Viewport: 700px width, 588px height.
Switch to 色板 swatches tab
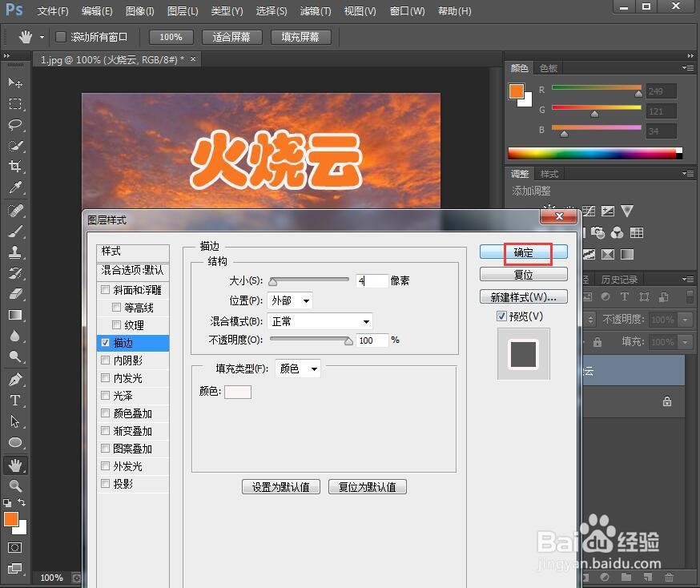[548, 68]
